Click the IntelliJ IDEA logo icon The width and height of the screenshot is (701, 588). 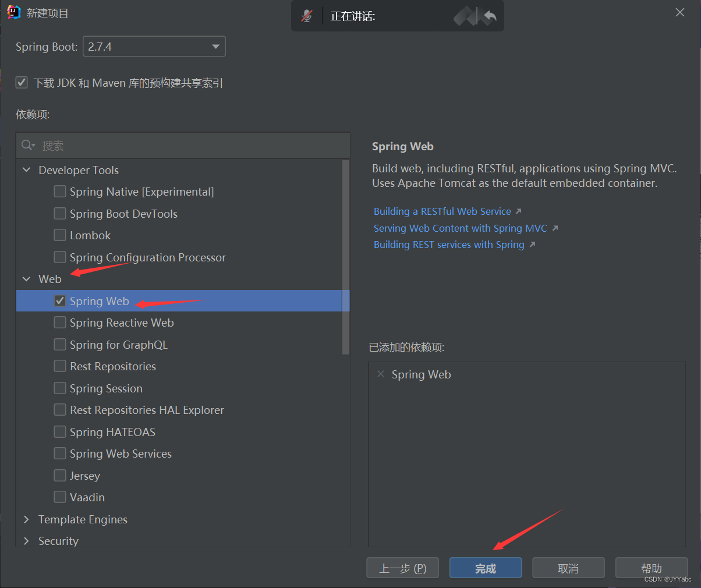click(x=13, y=12)
